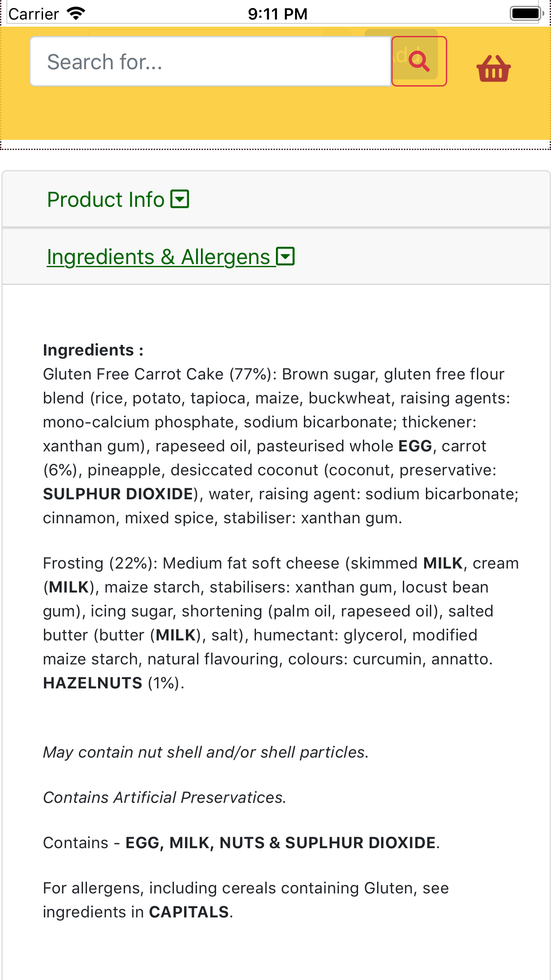Click the caret icon beside Product Info
551x980 pixels.
tap(180, 199)
